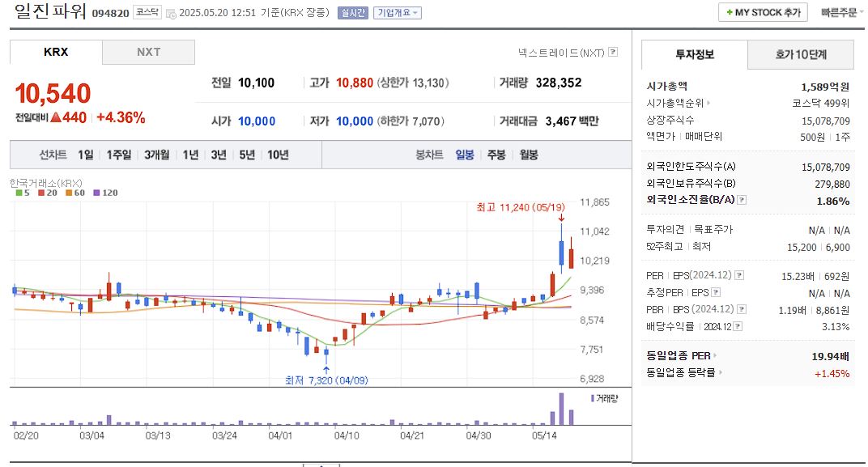Image resolution: width=868 pixels, height=467 pixels.
Task: Click the +MY STOCK 추가 button
Action: tap(761, 12)
